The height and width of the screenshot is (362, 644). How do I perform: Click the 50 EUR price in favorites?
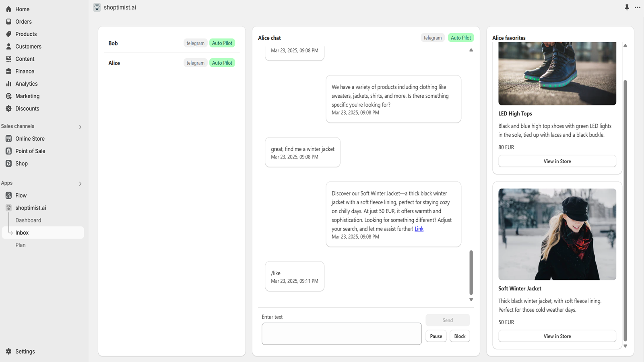coord(506,322)
